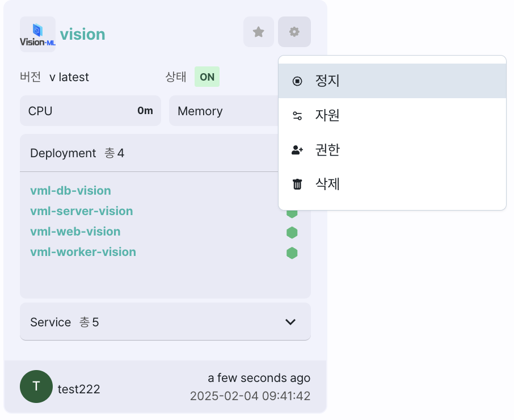Click the vision app title

tap(83, 35)
